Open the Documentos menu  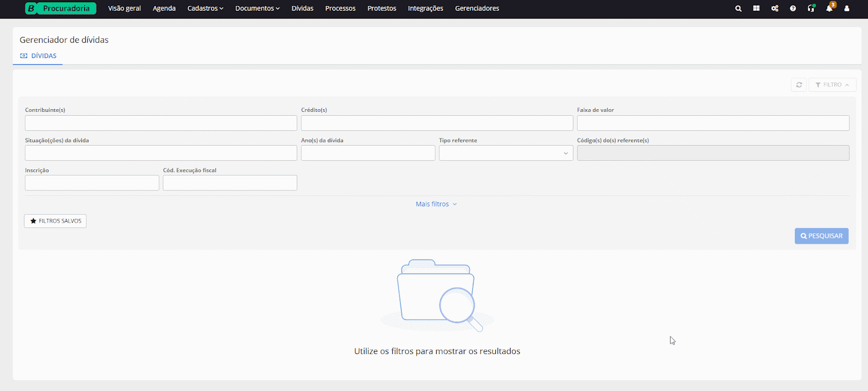pyautogui.click(x=257, y=9)
